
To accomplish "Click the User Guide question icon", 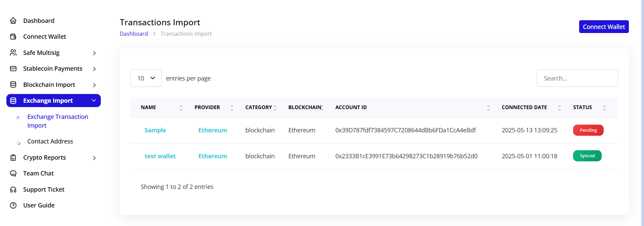I will (x=13, y=205).
